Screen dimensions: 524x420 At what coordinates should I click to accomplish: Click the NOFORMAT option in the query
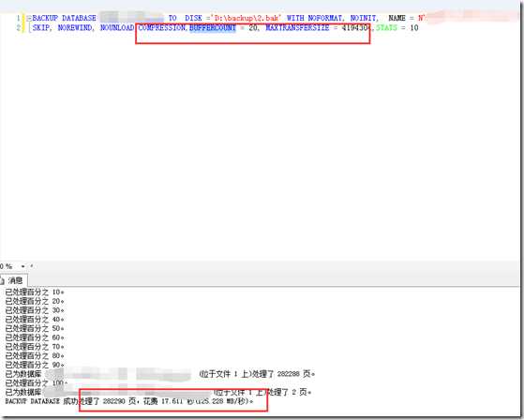coord(326,18)
